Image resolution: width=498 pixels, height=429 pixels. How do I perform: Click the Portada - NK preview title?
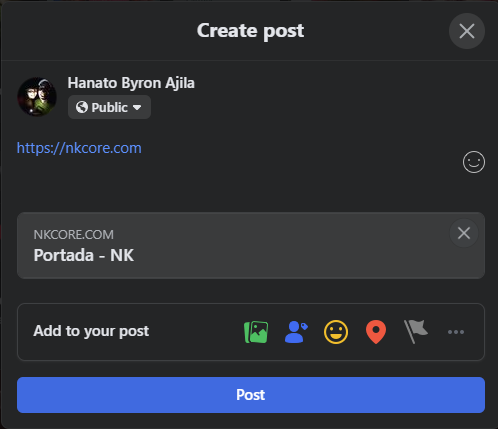click(84, 255)
